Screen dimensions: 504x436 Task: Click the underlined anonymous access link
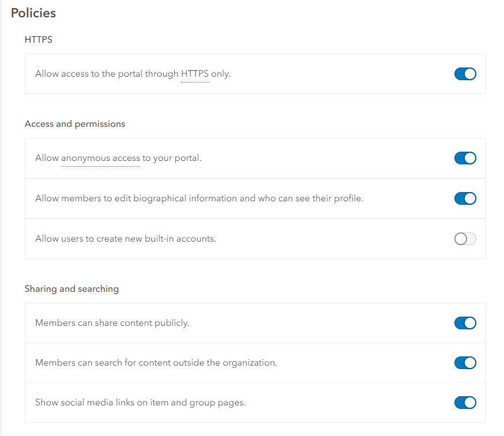[100, 158]
